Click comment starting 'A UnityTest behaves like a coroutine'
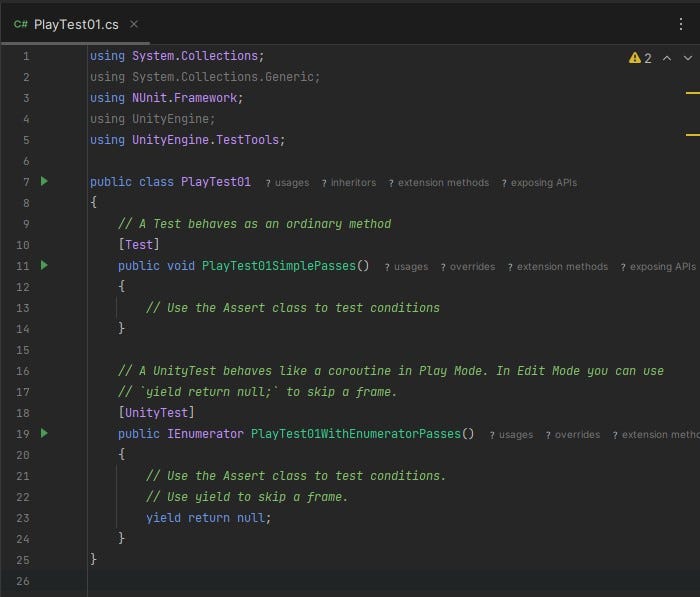Viewport: 700px width, 597px height. [391, 371]
